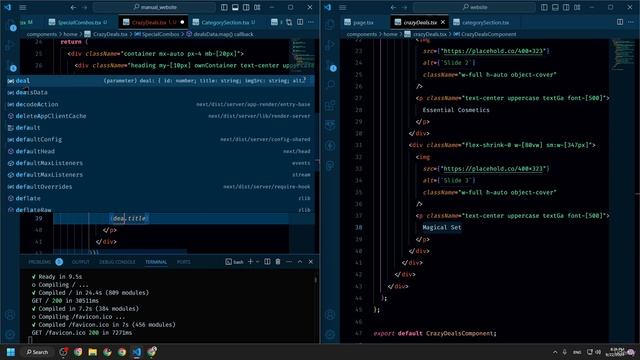The height and width of the screenshot is (360, 640).
Task: Open PORTS panel tab
Action: (x=184, y=262)
